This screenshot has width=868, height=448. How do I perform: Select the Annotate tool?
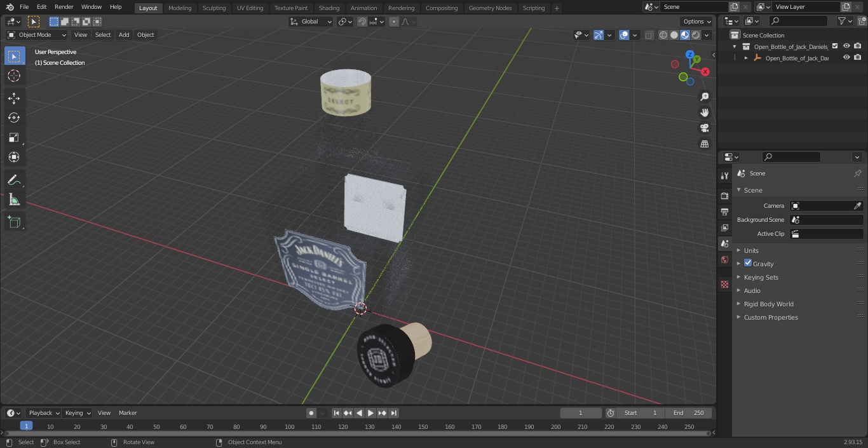click(14, 180)
